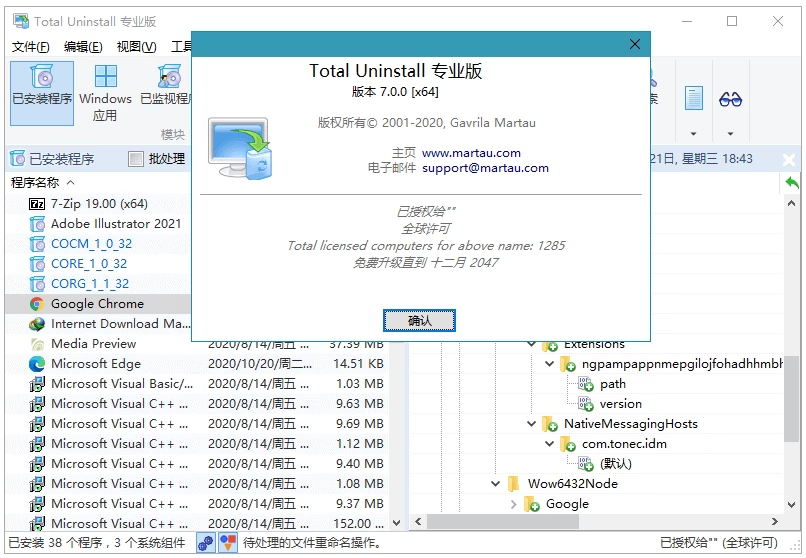806x558 pixels.
Task: Click the tree horizontal scrollbar thumb
Action: pos(503,522)
